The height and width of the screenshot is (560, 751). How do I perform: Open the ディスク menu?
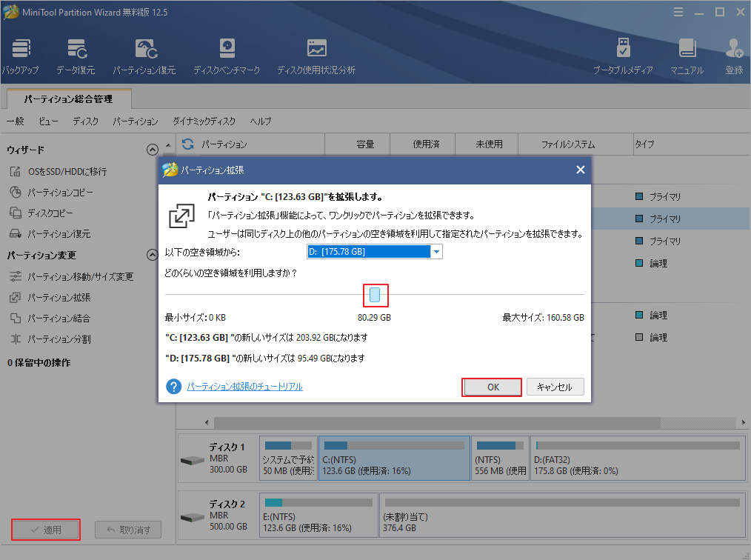point(86,121)
